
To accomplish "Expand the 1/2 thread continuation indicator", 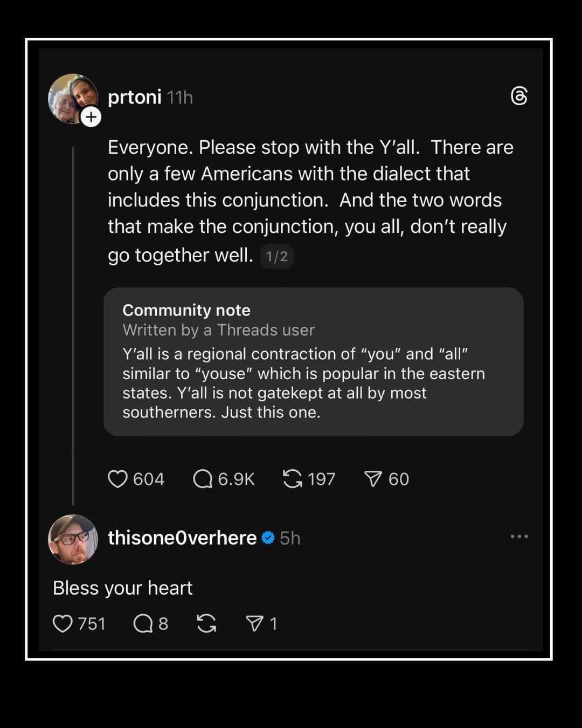I will 277,256.
